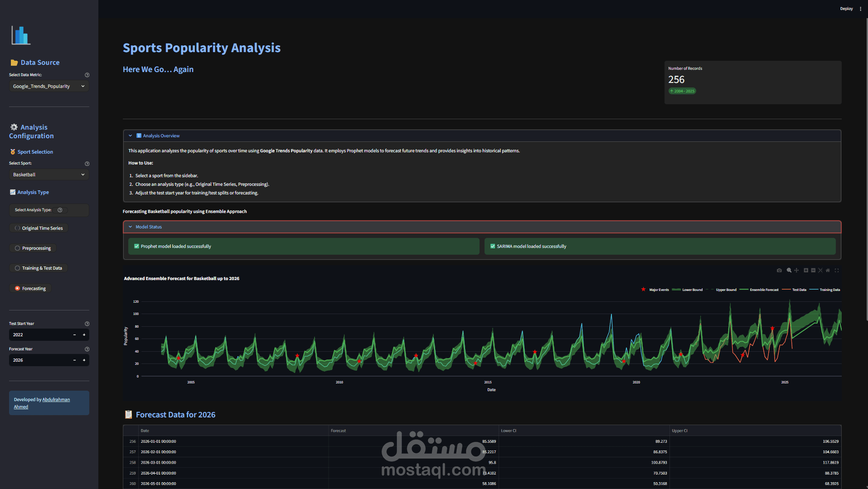The image size is (868, 489).
Task: Open help for Select Sport
Action: tap(87, 164)
